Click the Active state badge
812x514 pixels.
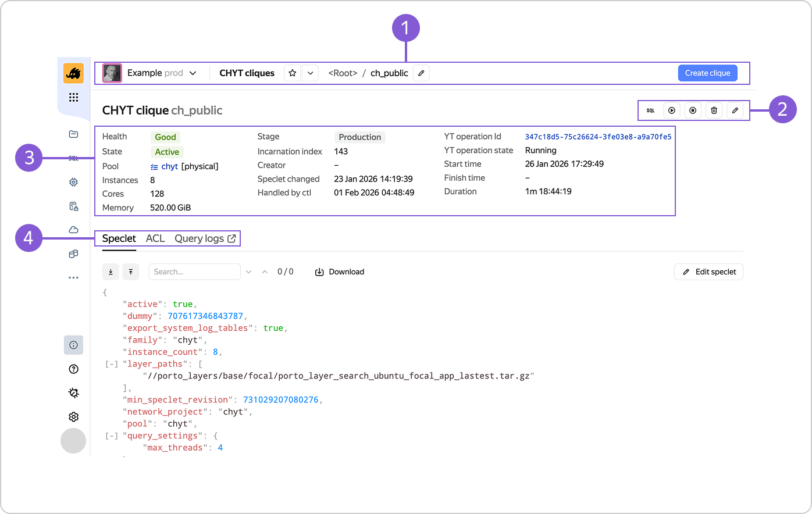(167, 152)
